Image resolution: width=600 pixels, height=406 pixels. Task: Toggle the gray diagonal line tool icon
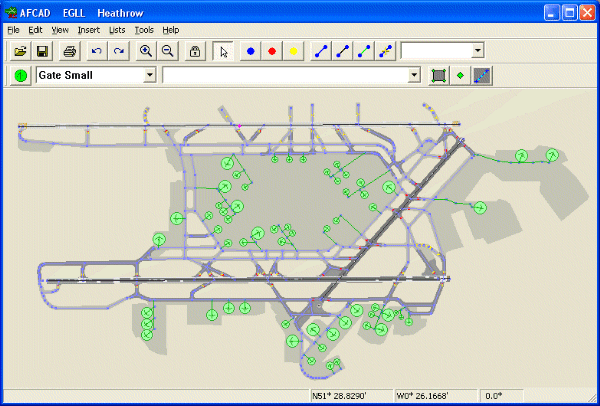pyautogui.click(x=482, y=75)
